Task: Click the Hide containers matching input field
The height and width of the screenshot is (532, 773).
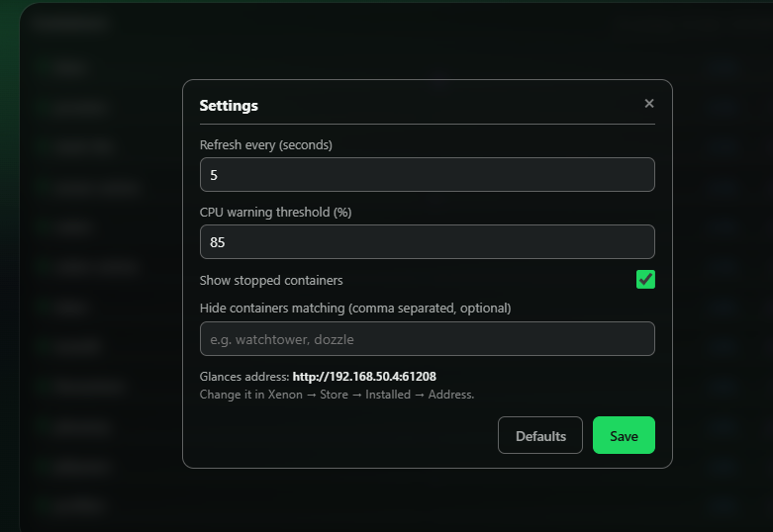Action: click(x=428, y=339)
